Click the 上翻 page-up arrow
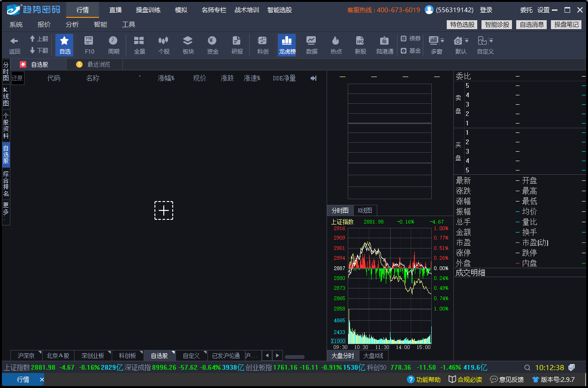This screenshot has height=388, width=588. pos(32,39)
